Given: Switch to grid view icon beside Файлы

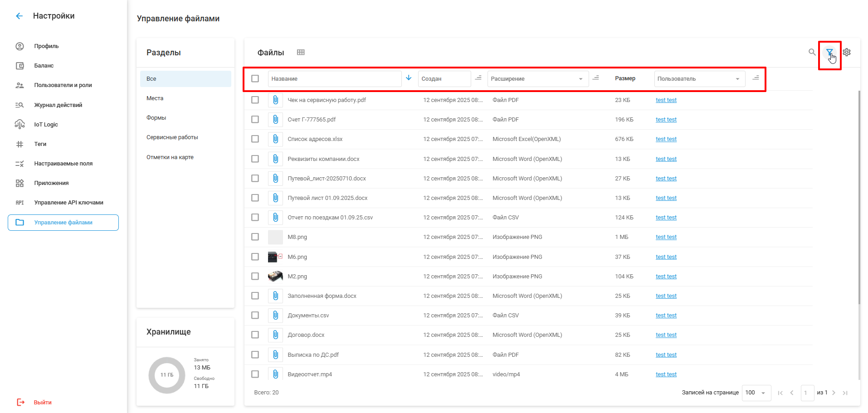Looking at the screenshot, I should [x=301, y=52].
